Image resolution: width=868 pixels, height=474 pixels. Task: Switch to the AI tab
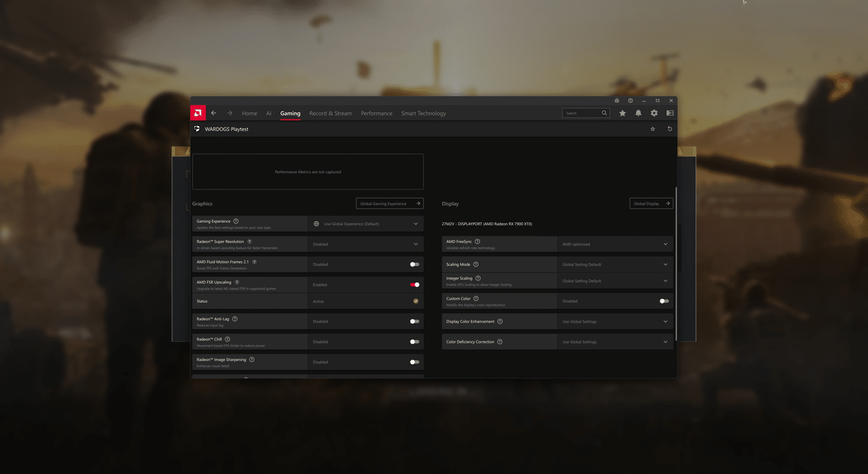click(269, 113)
